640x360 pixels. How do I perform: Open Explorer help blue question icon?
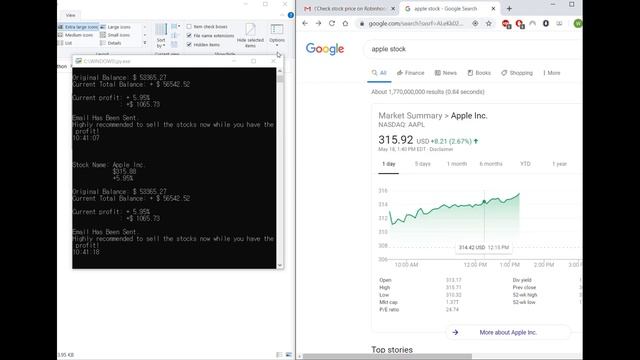[x=291, y=15]
